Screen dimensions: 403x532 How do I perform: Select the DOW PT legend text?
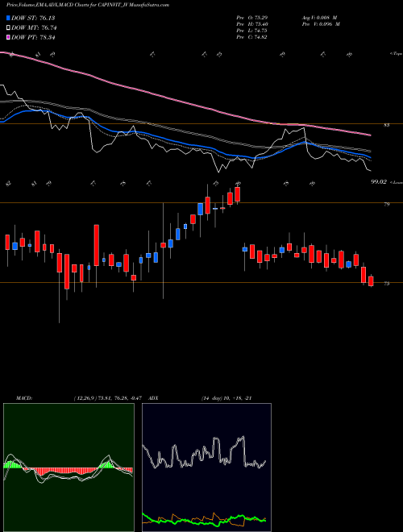(33, 37)
